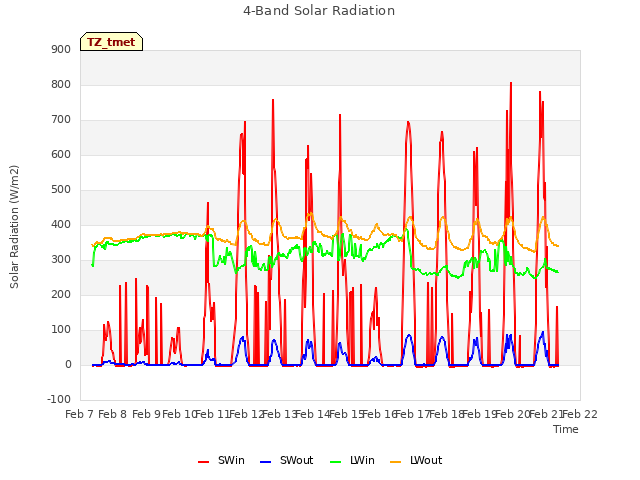Click the TZ_tmet annotation label

111,42
